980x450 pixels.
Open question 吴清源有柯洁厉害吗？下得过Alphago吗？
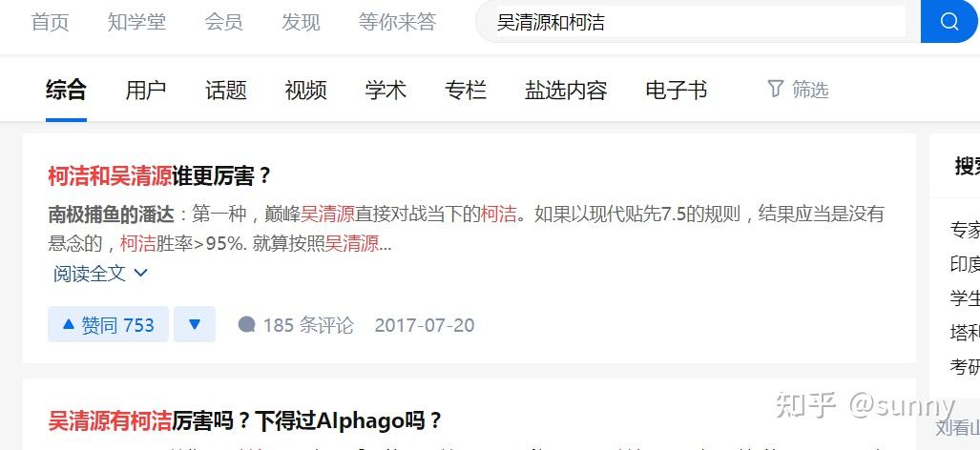click(x=245, y=421)
